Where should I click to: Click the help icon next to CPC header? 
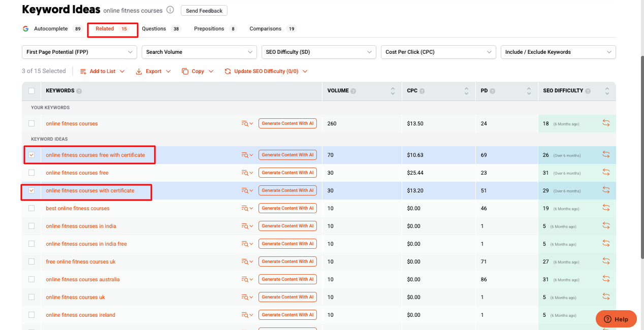pyautogui.click(x=423, y=91)
